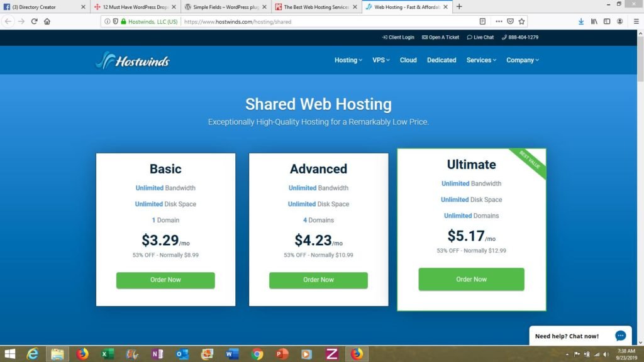Open the Windows Start menu
644x362 pixels.
coord(9,354)
